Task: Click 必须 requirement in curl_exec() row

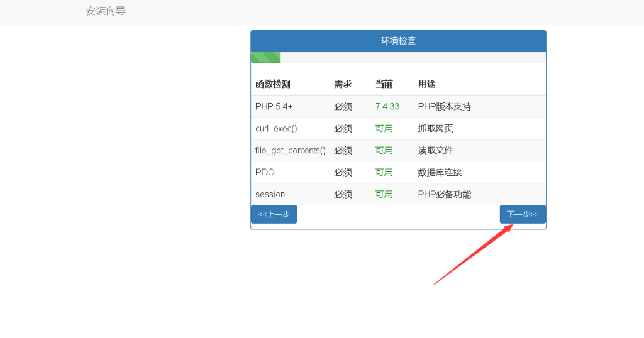Action: 343,129
